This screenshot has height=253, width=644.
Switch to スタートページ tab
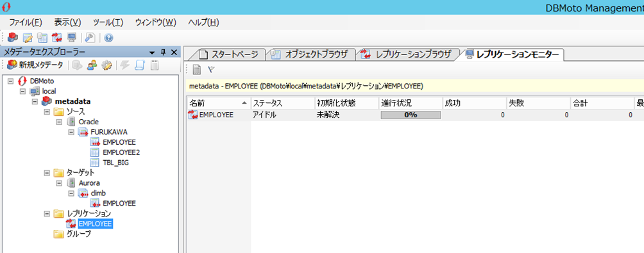click(228, 54)
